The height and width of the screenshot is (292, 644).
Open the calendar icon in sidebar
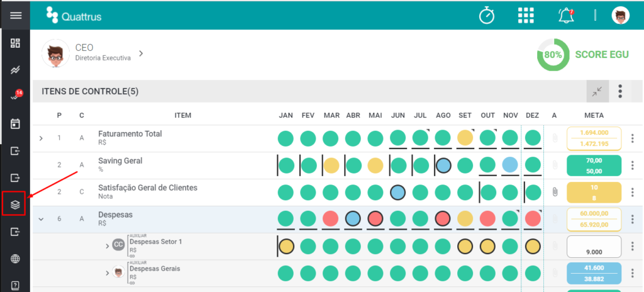(15, 124)
